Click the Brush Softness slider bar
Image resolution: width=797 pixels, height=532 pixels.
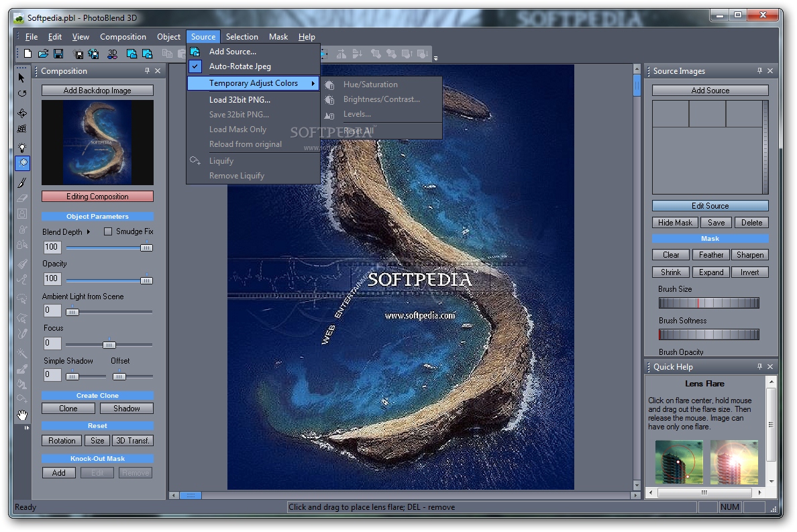click(x=708, y=334)
